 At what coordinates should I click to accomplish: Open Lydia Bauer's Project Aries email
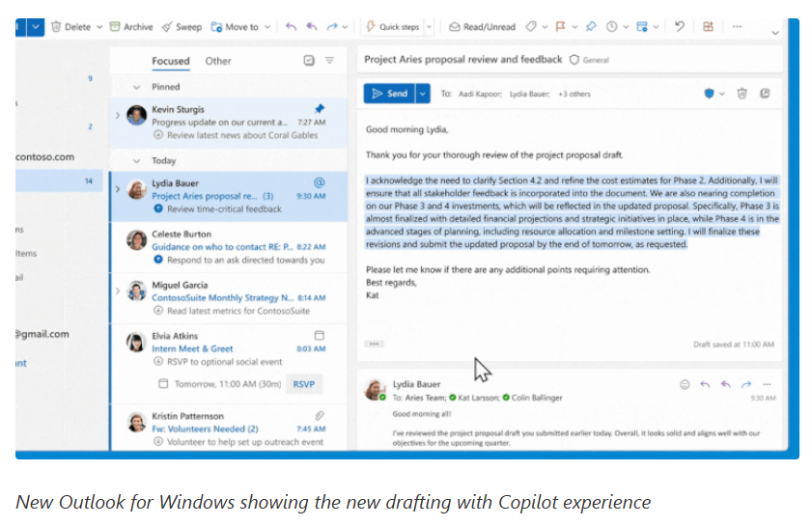pos(229,196)
